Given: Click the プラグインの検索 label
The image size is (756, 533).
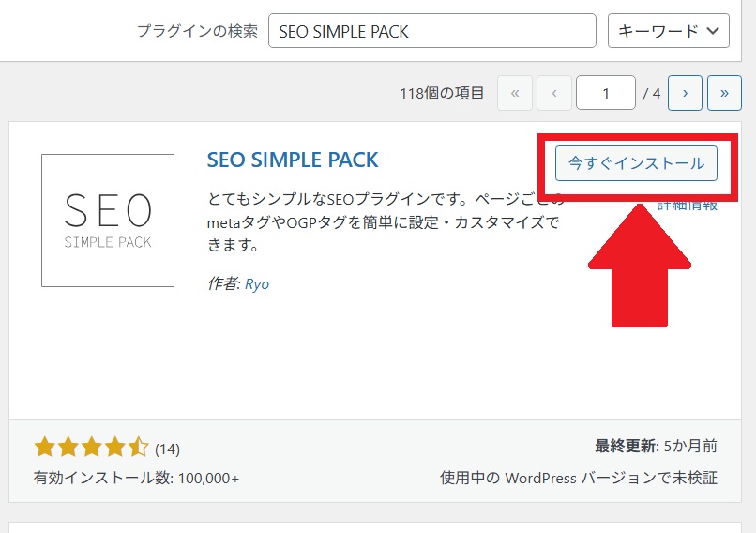Looking at the screenshot, I should [x=198, y=31].
